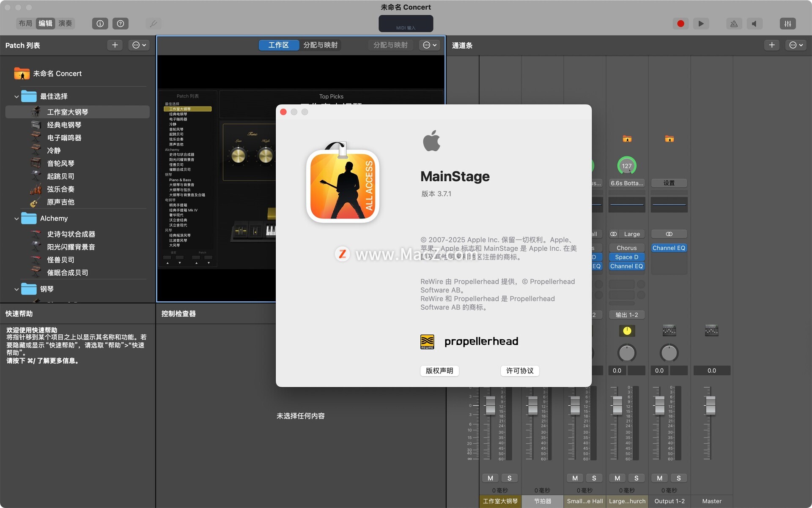Screen dimensions: 812x508
Task: Open the Space D plugin slot
Action: (x=627, y=257)
